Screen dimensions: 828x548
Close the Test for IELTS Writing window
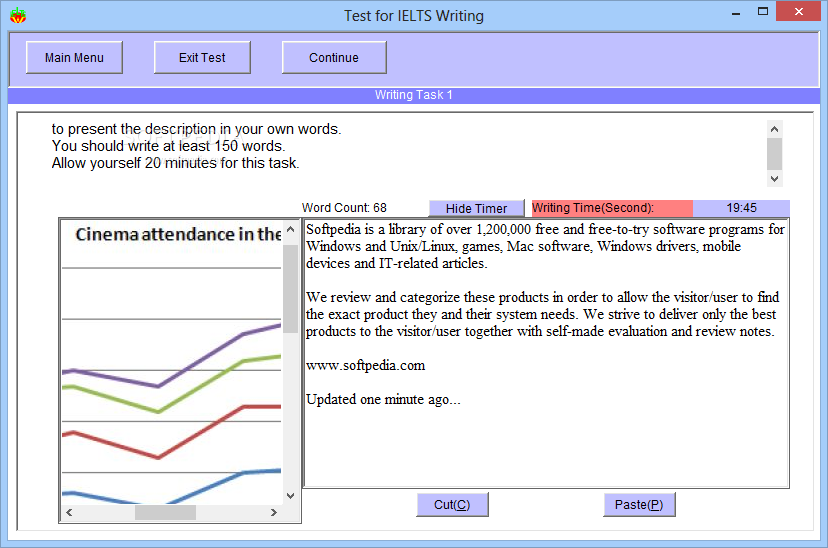click(798, 12)
